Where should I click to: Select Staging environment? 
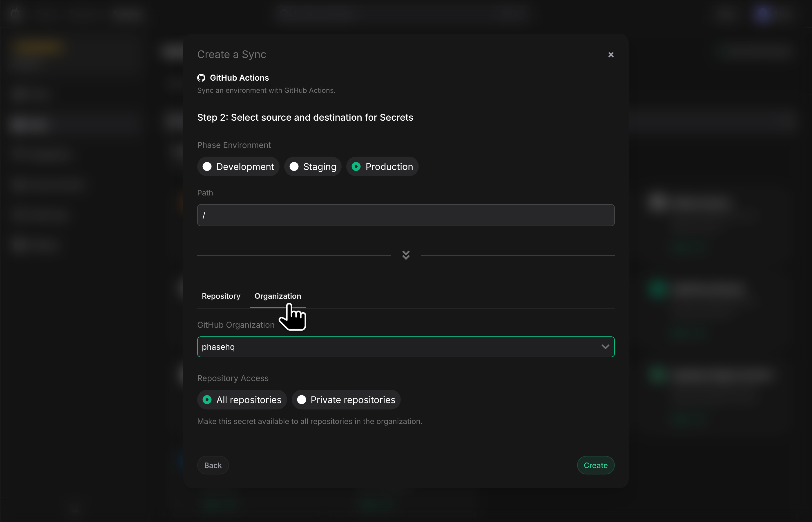313,166
